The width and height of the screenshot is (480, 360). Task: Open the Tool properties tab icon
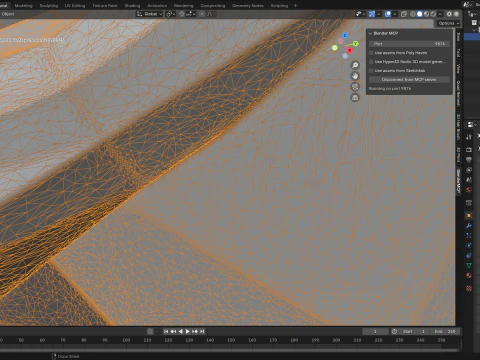pos(469,137)
